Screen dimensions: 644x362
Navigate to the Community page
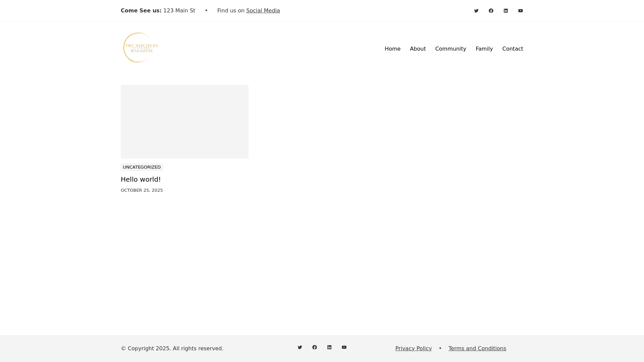[450, 49]
